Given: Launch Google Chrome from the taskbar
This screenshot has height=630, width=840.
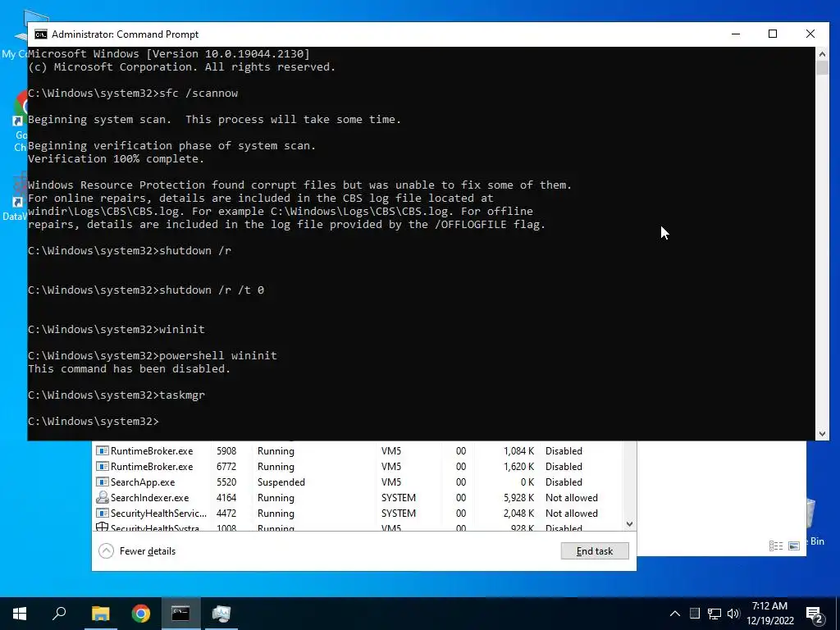Looking at the screenshot, I should [140, 614].
